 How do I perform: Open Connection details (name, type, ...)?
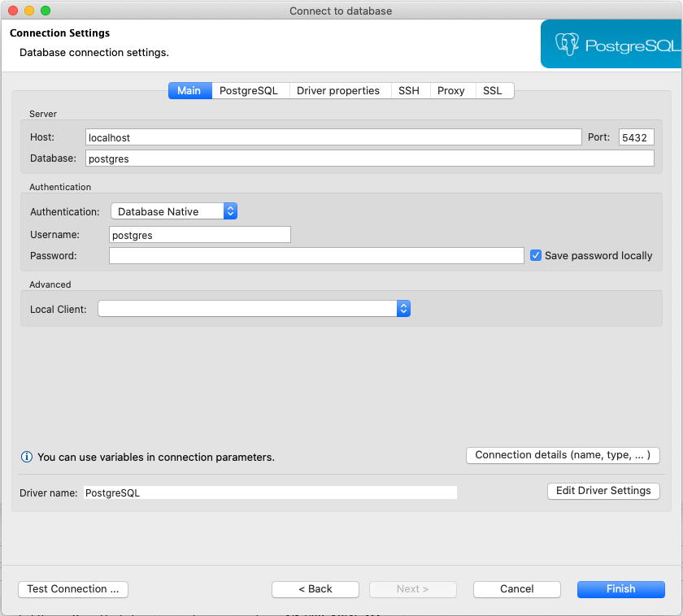(x=563, y=455)
